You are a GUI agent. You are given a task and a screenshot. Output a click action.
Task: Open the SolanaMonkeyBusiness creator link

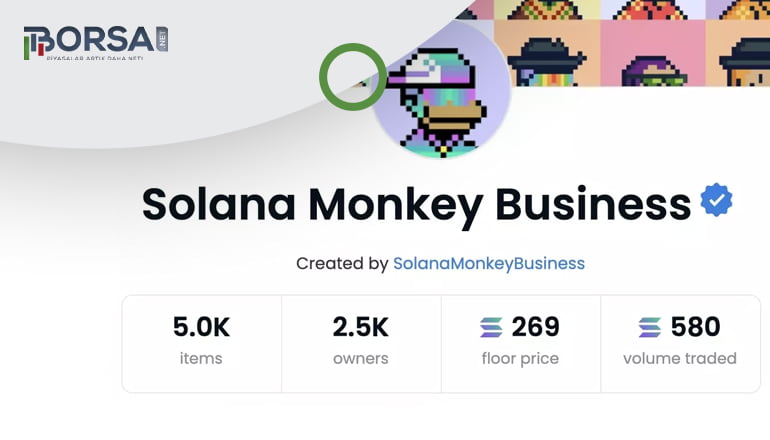pyautogui.click(x=489, y=264)
